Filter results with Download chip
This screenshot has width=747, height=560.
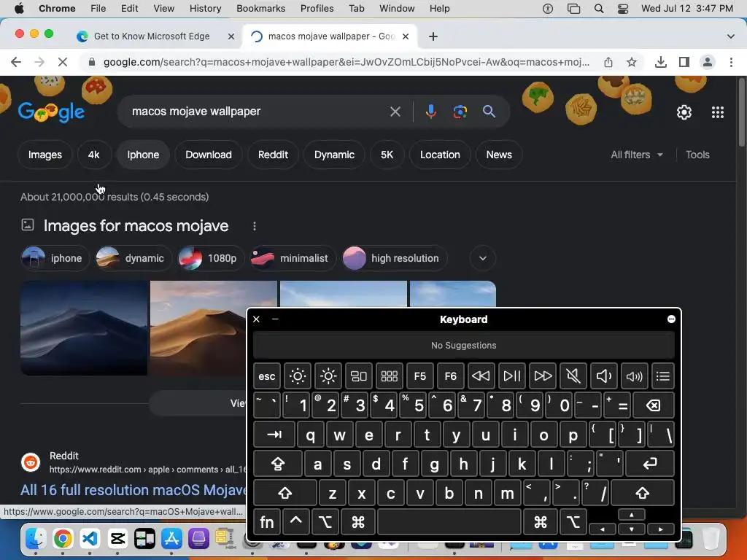point(208,155)
